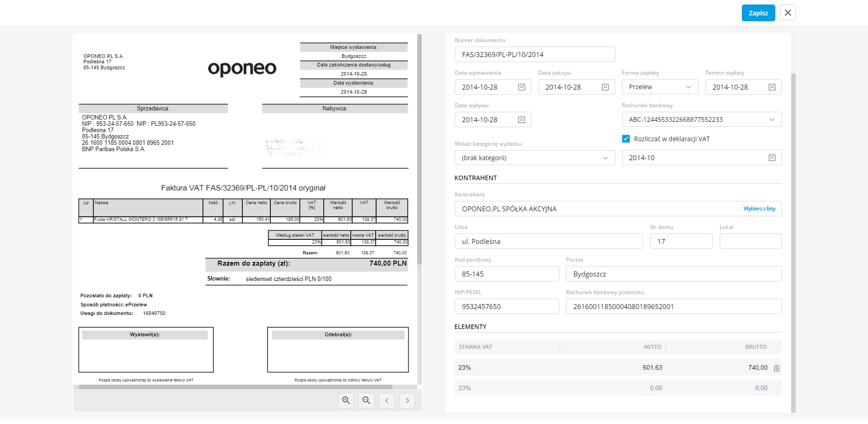Focus the NIP/PESEL input field
The width and height of the screenshot is (868, 424).
click(506, 306)
